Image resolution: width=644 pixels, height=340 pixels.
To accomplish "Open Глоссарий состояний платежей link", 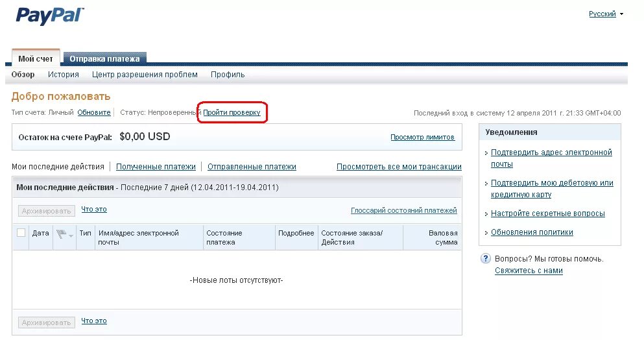I will [404, 210].
